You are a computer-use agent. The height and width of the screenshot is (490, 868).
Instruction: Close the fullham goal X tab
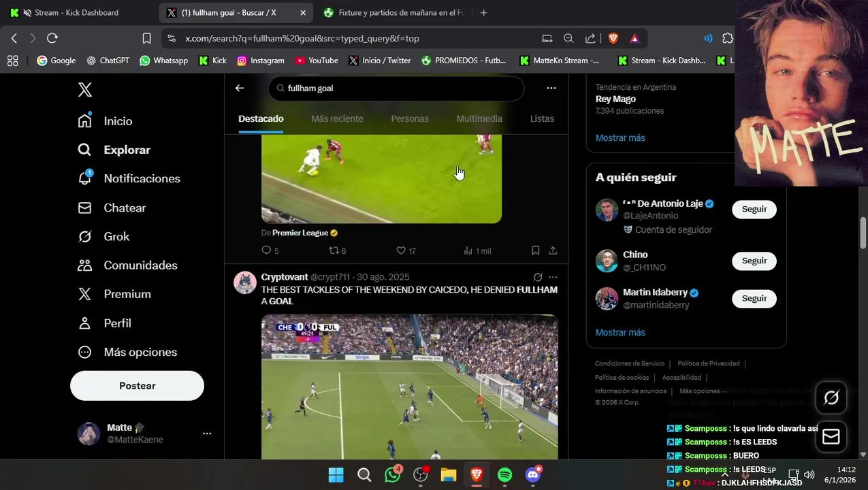point(303,12)
